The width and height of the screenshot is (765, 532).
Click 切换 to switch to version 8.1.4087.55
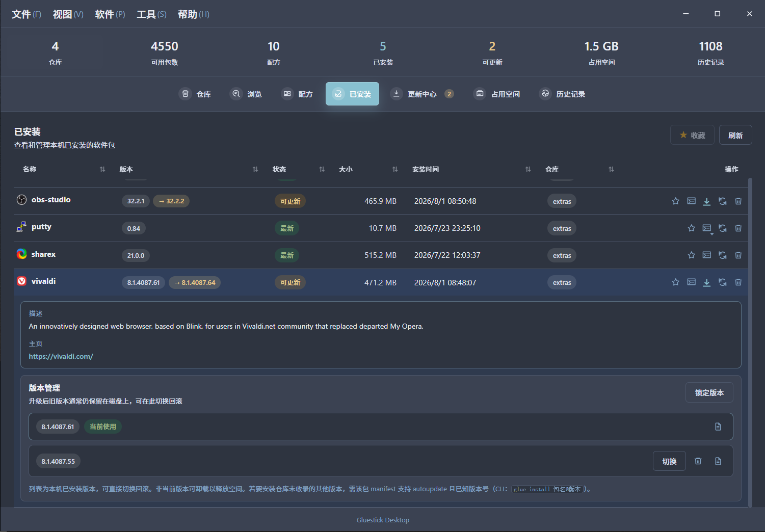tap(669, 461)
